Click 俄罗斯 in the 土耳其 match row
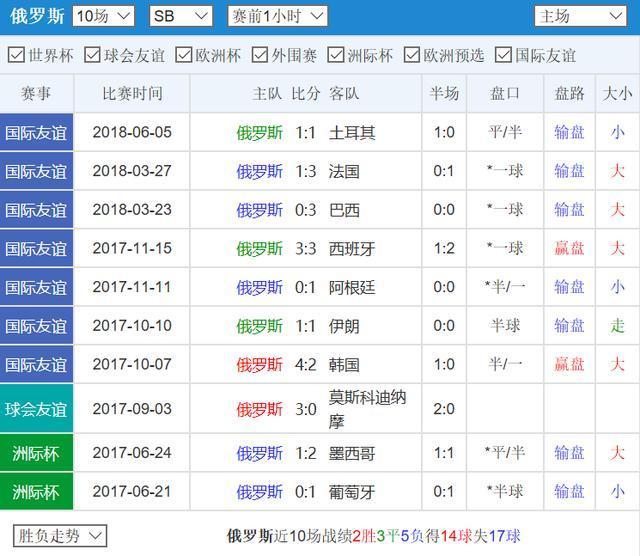Viewport: 640px width, 556px height. (260, 133)
